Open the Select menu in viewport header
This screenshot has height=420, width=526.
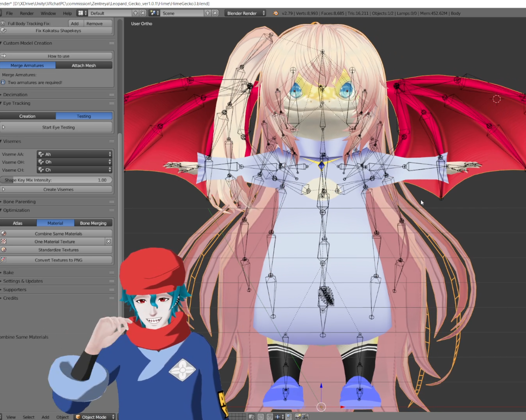[x=28, y=417]
